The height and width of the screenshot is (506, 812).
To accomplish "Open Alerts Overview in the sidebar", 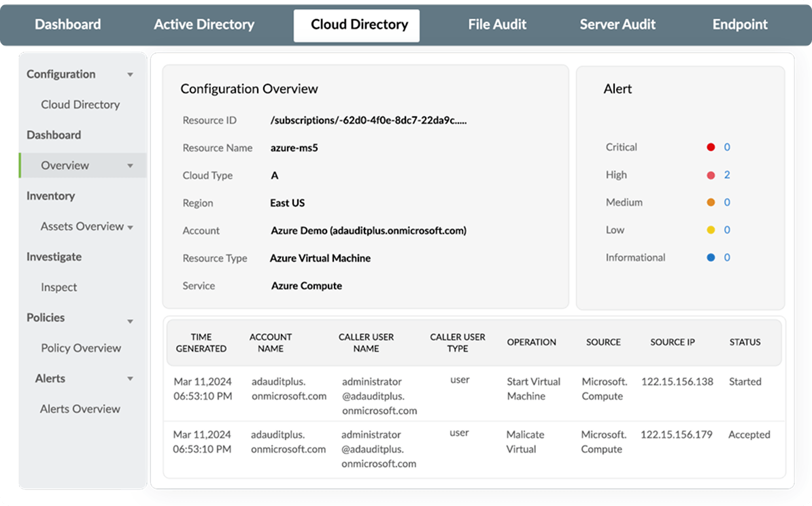I will pyautogui.click(x=80, y=409).
